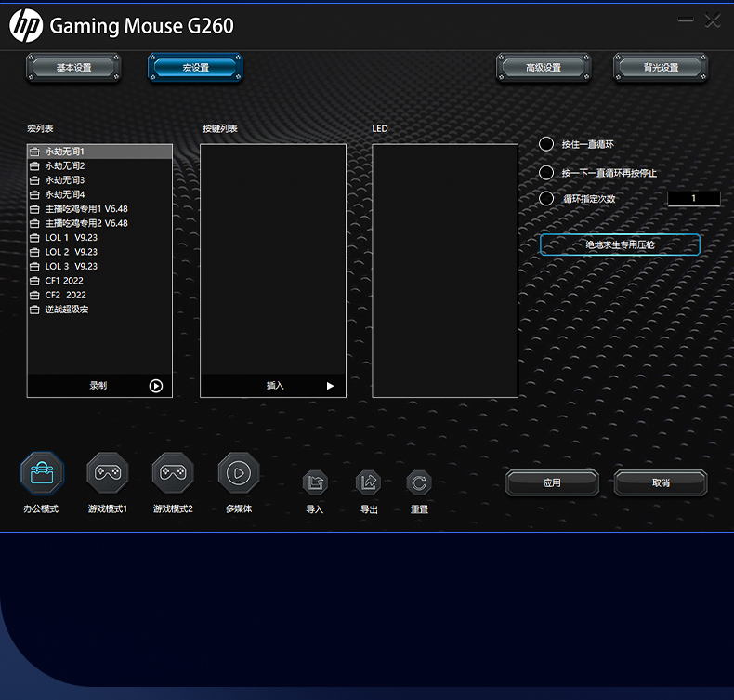
Task: Select macro 主播吃鸡专用2 V6.48
Action: [x=99, y=223]
